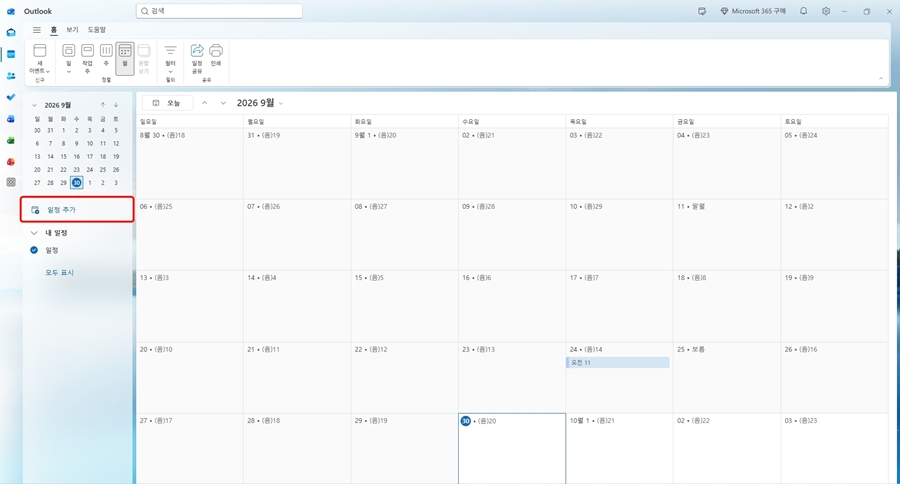
Task: Select the Calendar icon in the left sidebar
Action: (11, 54)
